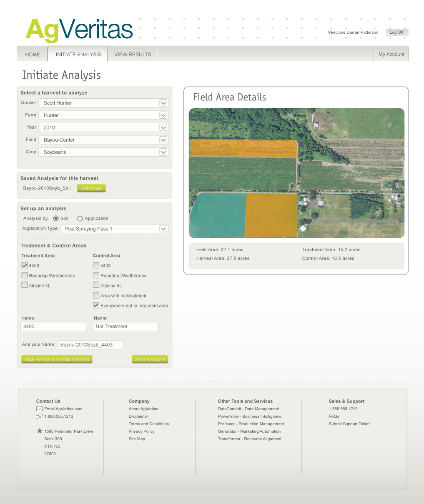
Task: Select the Soil analysis radio button
Action: pyautogui.click(x=56, y=218)
